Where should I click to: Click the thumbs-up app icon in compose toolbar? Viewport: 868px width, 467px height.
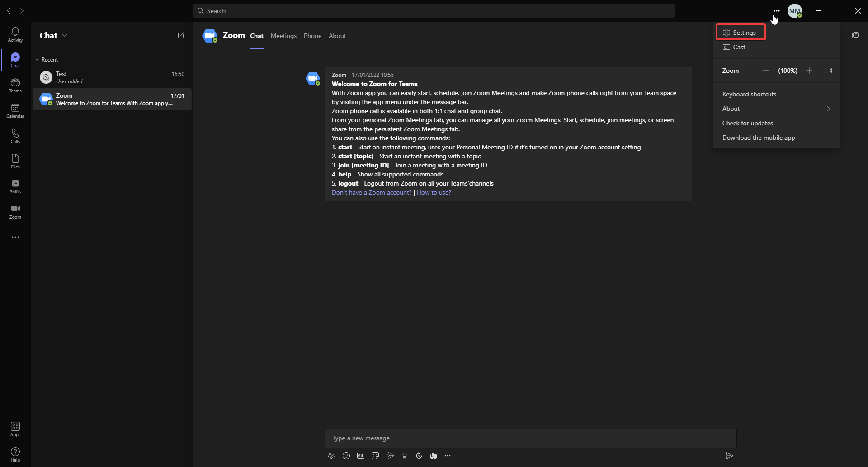click(434, 456)
